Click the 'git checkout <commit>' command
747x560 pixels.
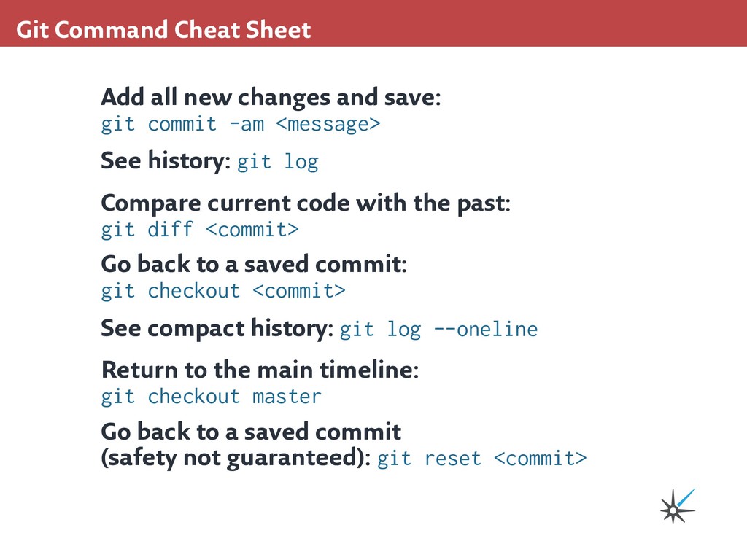click(x=222, y=291)
